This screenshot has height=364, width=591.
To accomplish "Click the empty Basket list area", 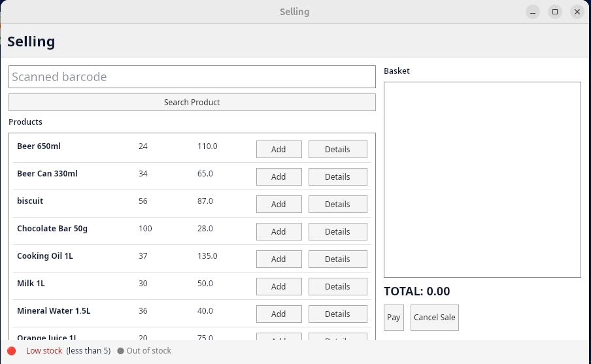I will [x=482, y=180].
